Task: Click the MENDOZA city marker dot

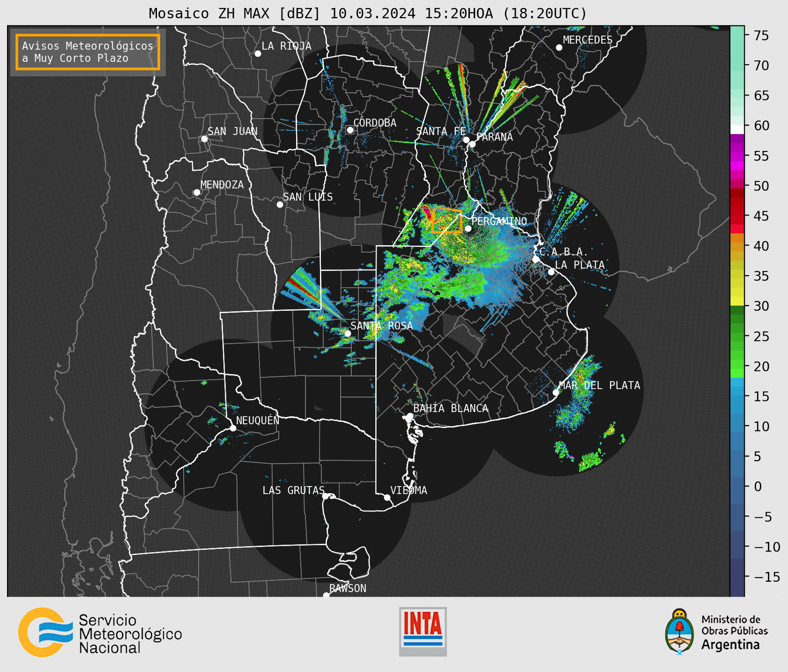Action: [197, 193]
